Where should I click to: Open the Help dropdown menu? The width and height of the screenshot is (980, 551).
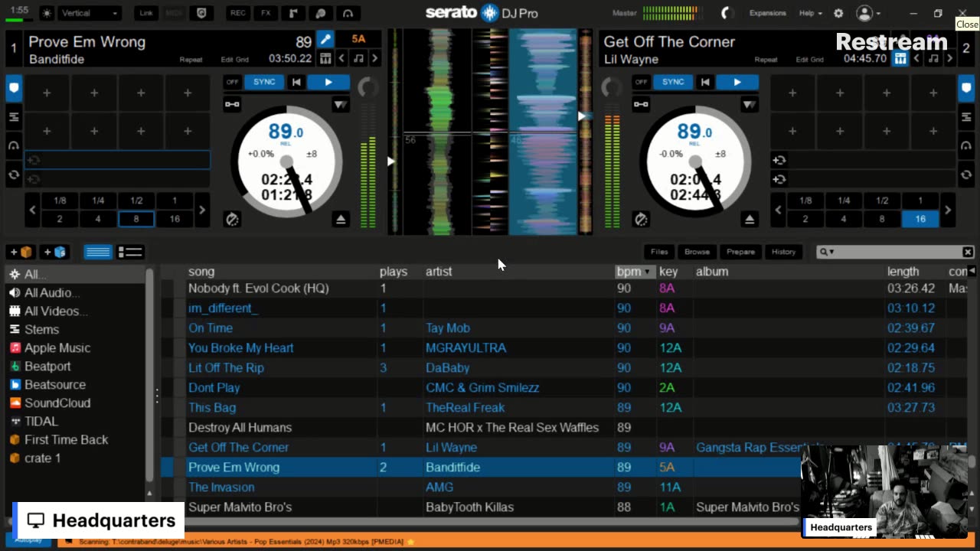[810, 13]
